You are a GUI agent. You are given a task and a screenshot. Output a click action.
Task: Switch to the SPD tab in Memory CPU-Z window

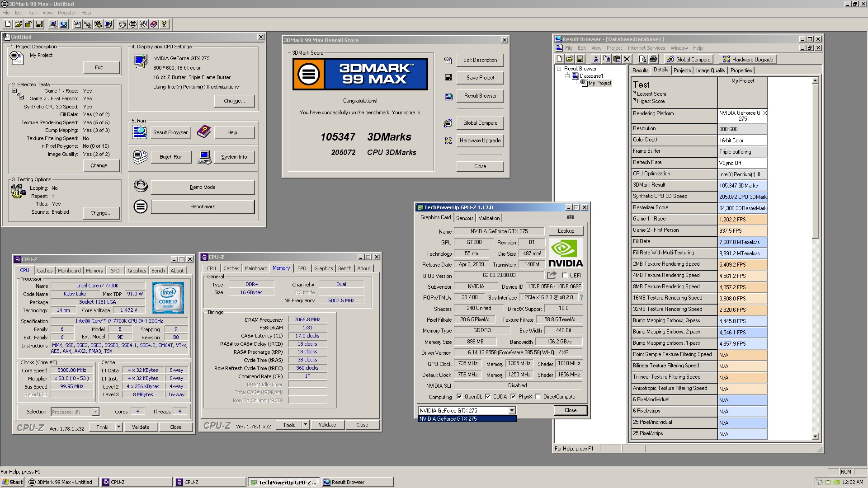(x=302, y=268)
